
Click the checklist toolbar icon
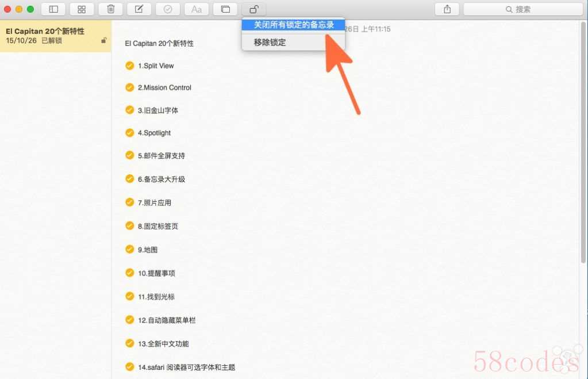coord(168,9)
